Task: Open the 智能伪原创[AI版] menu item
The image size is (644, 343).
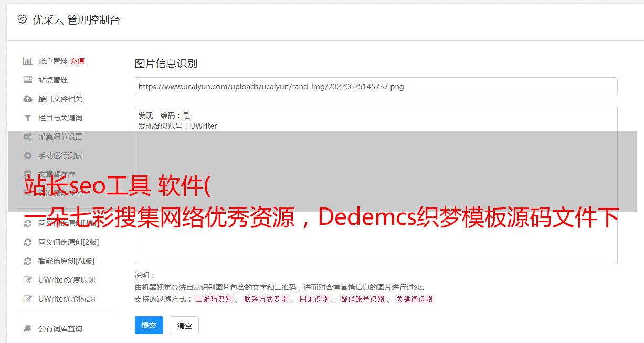Action: click(x=66, y=261)
